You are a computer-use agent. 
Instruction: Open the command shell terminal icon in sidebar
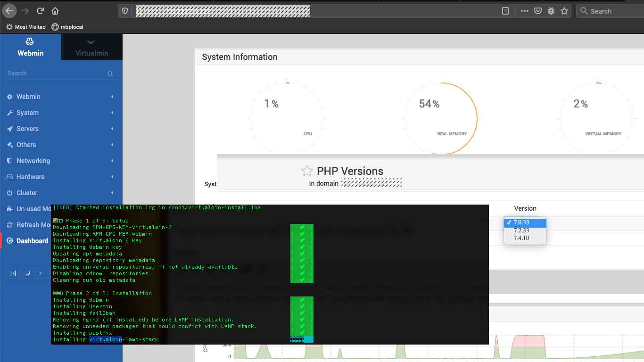pos(42,273)
